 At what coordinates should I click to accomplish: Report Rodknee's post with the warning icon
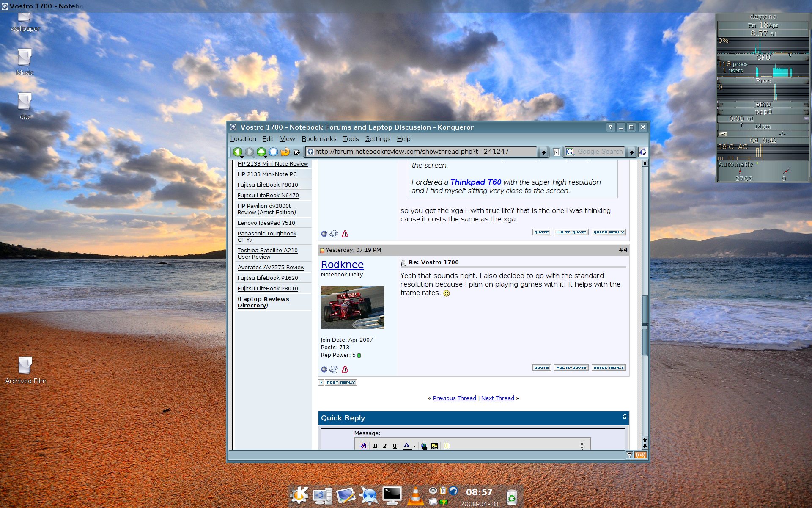click(345, 369)
